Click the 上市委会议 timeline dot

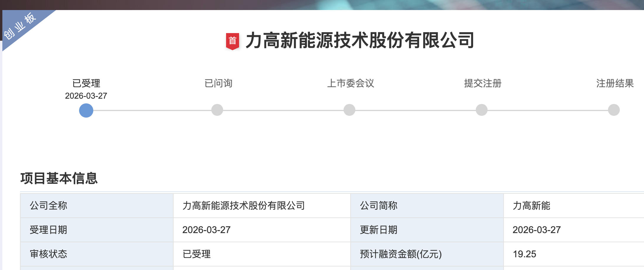point(349,110)
